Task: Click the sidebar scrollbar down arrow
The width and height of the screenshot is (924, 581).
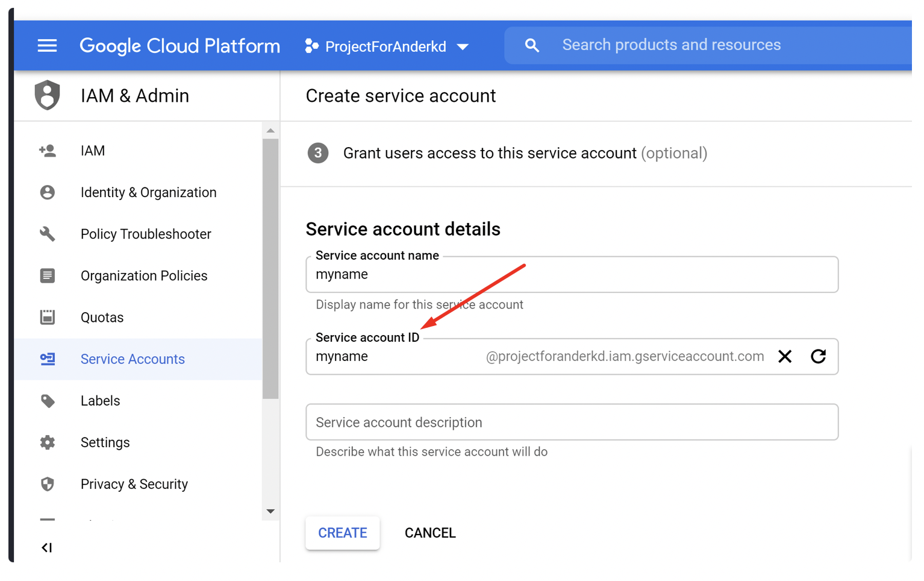Action: pos(270,511)
